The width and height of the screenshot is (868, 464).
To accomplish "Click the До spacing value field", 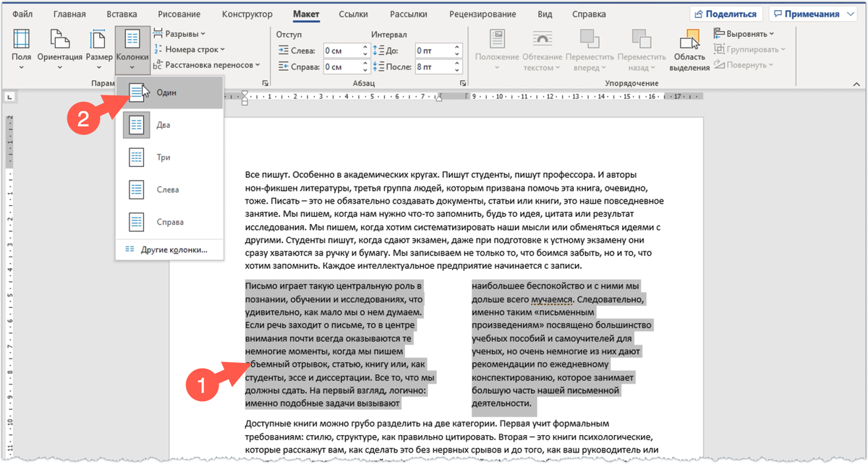I will (x=433, y=51).
